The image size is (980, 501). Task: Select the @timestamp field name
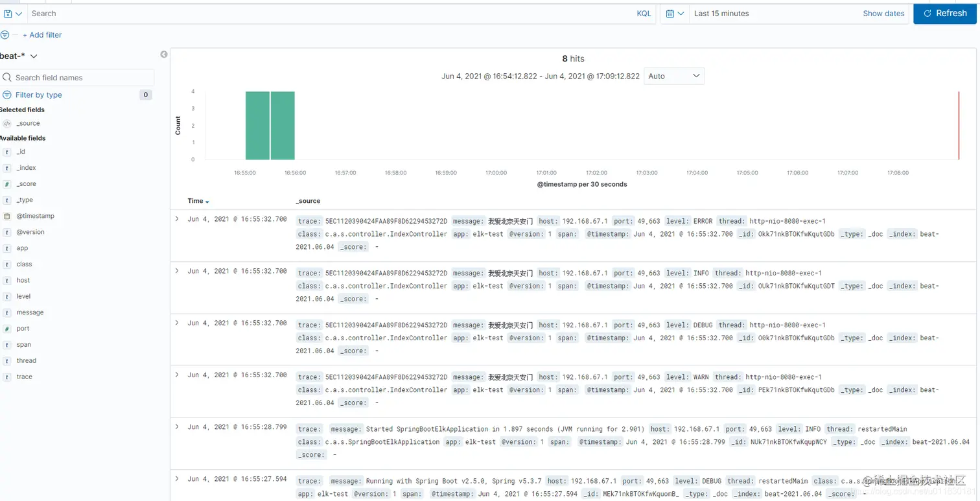coord(35,216)
